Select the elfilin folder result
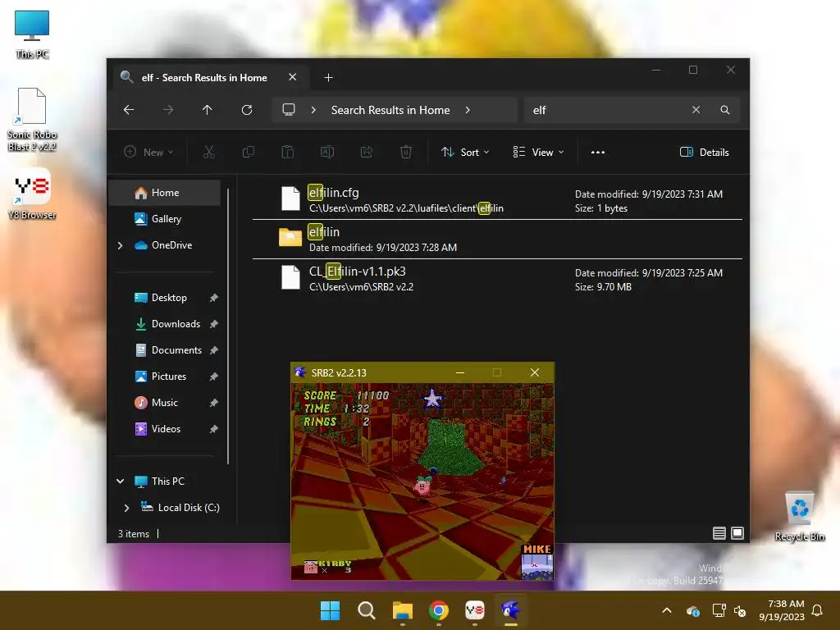840x630 pixels. tap(497, 239)
